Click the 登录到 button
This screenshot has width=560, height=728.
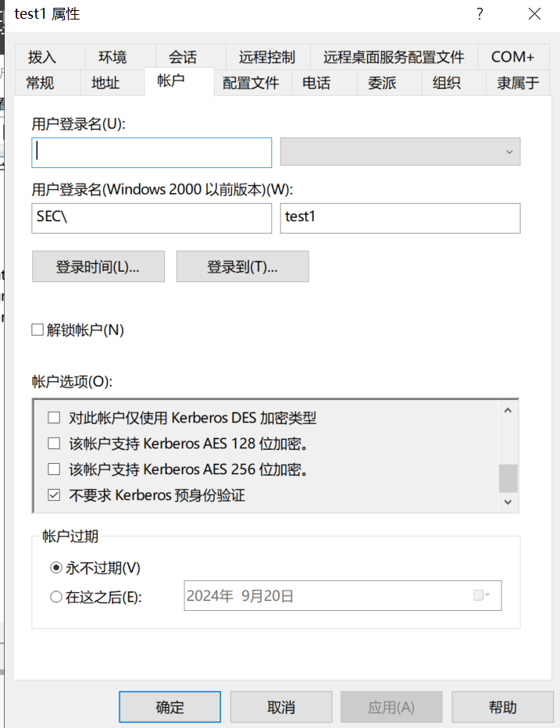[242, 266]
